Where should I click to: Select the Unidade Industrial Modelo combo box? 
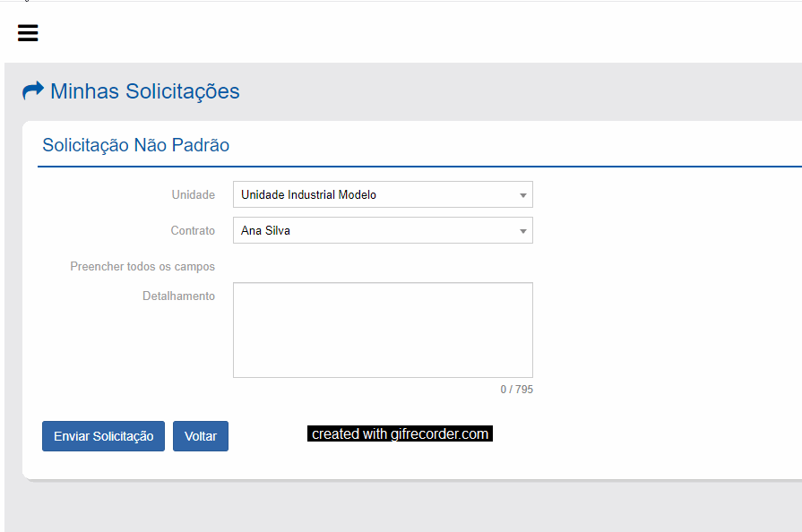[x=376, y=194]
